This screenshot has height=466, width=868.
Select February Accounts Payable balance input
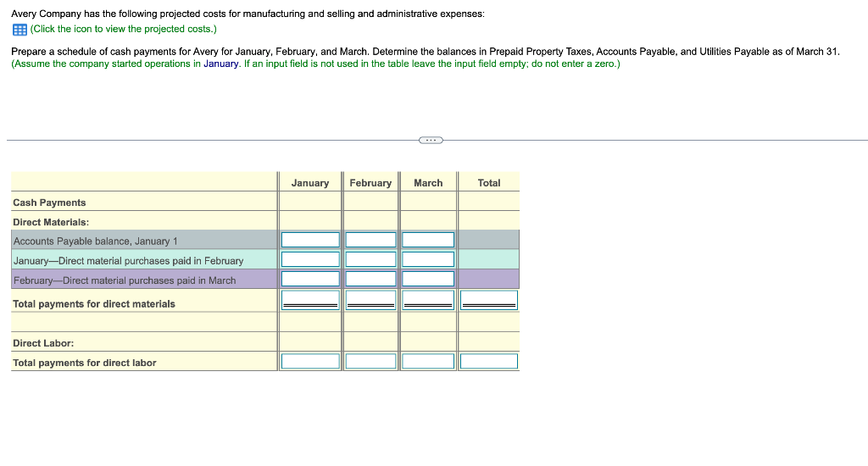pyautogui.click(x=370, y=240)
